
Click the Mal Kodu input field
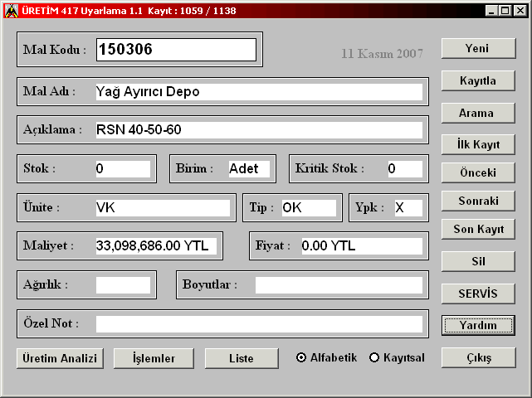click(176, 50)
